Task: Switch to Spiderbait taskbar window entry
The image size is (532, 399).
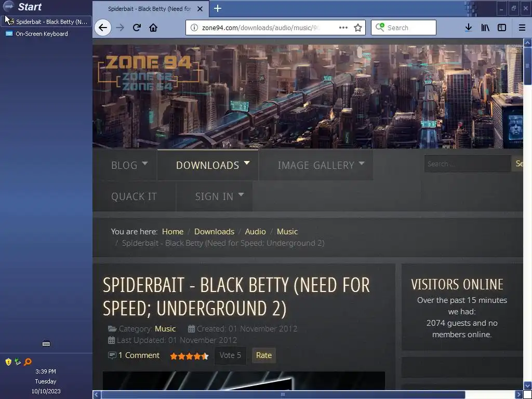Action: tap(46, 22)
